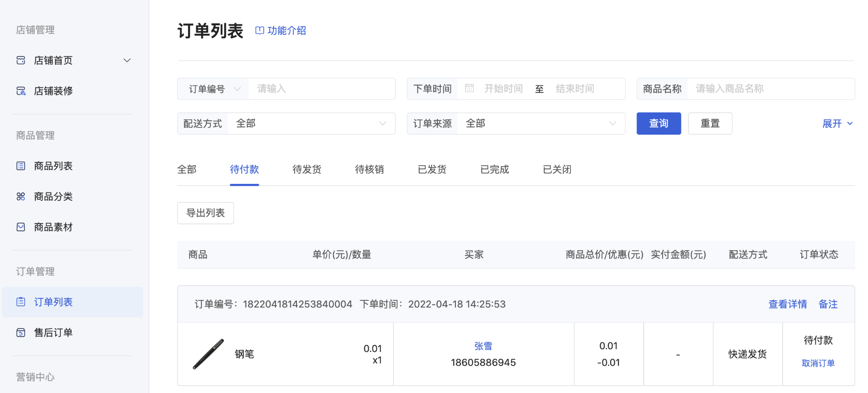Select the 待付款 tab
The image size is (868, 393).
point(244,170)
